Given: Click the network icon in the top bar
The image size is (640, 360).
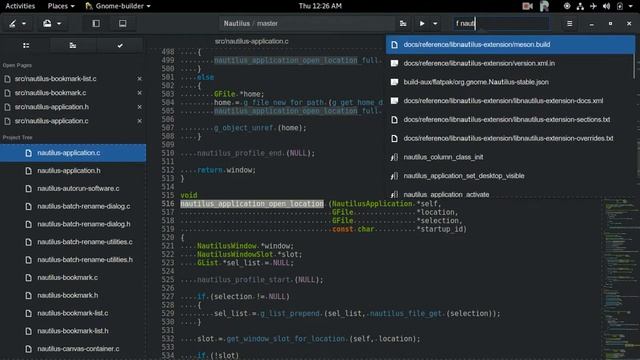Looking at the screenshot, I should click(x=580, y=6).
